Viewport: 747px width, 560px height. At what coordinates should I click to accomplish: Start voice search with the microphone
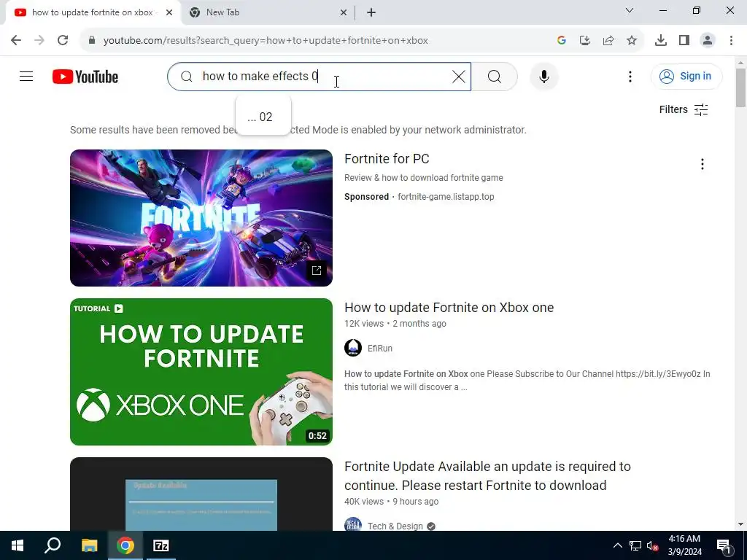pyautogui.click(x=543, y=76)
